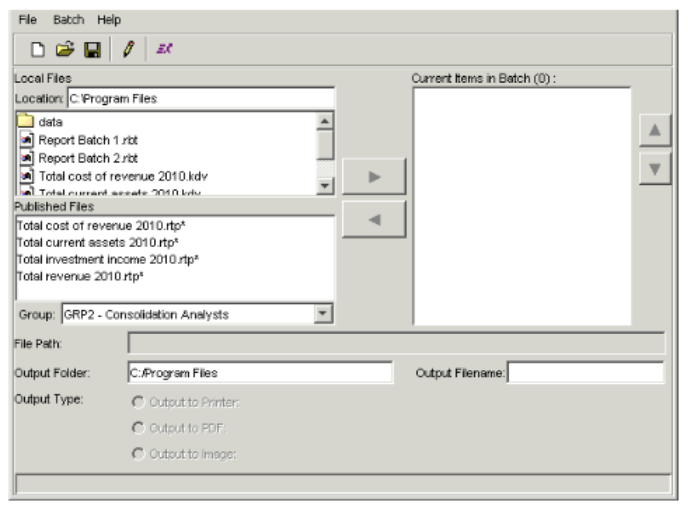Image resolution: width=688 pixels, height=514 pixels.
Task: Open the Batch menu
Action: [70, 19]
